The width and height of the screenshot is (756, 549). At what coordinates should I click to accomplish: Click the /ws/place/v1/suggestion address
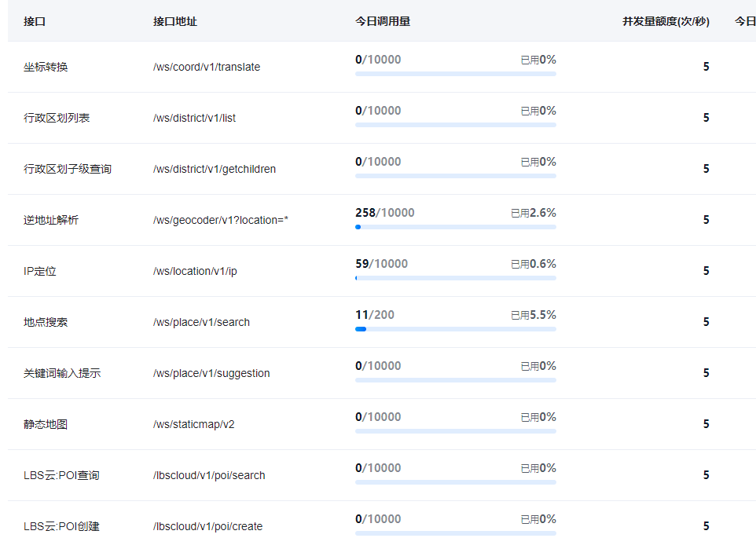pyautogui.click(x=211, y=374)
